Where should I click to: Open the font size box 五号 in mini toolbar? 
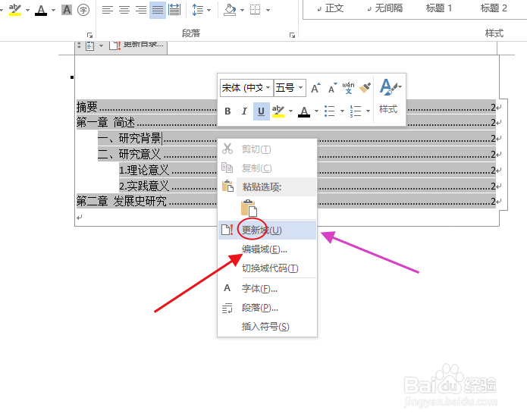pyautogui.click(x=290, y=88)
